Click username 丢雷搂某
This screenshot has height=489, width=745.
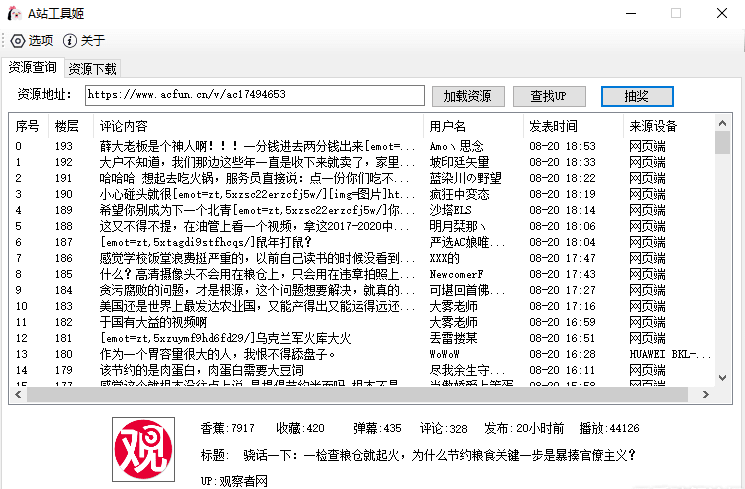[453, 338]
